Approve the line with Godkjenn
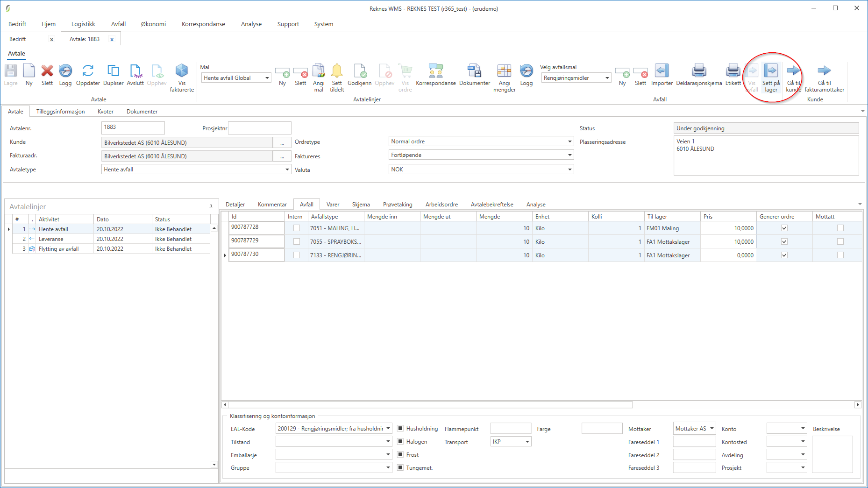Screen dimensions: 868x488 point(360,75)
